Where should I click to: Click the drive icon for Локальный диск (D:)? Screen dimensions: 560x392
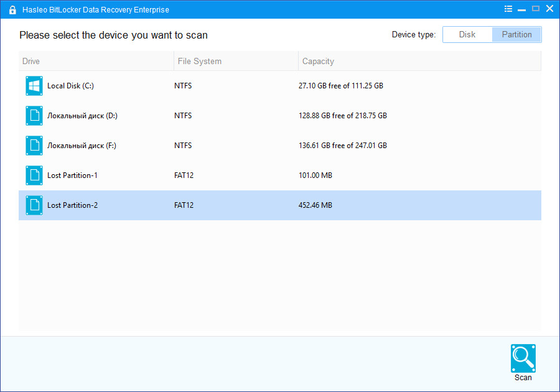(x=34, y=116)
